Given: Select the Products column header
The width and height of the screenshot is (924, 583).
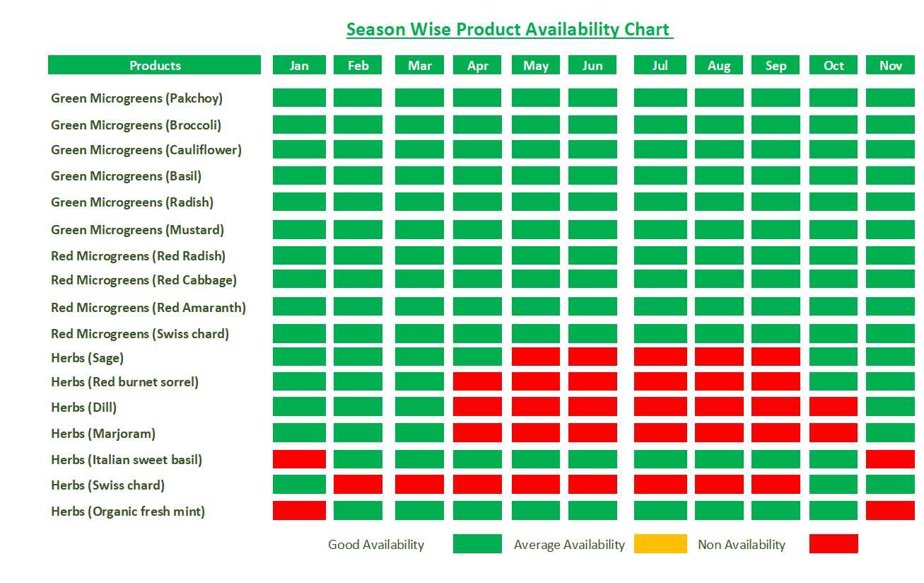Looking at the screenshot, I should point(155,66).
